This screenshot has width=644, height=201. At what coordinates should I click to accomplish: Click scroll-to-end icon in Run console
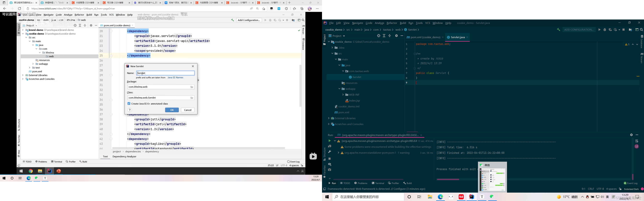click(636, 146)
